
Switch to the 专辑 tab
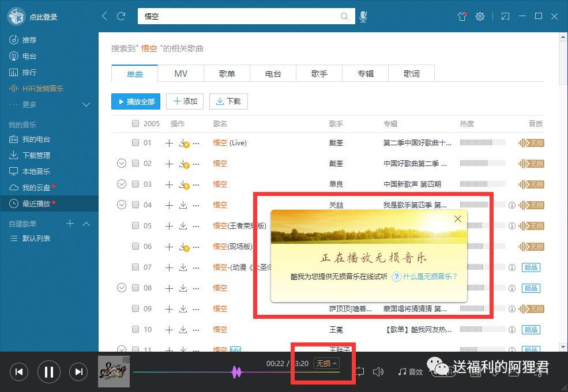coord(366,74)
